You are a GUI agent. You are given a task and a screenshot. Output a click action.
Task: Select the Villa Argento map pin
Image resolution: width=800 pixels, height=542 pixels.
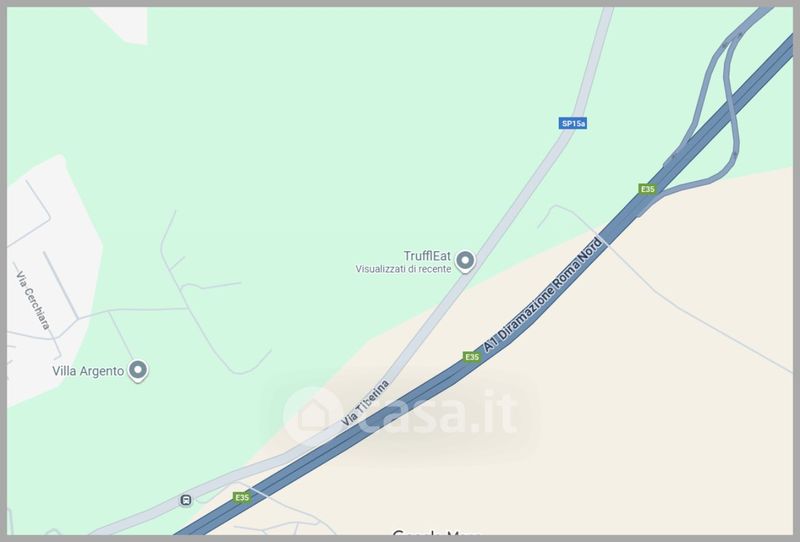tap(138, 371)
